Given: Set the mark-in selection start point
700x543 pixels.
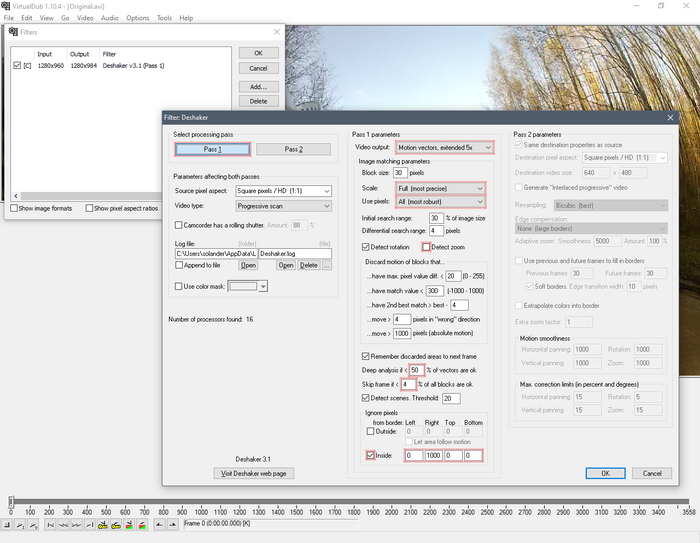Looking at the screenshot, I should tap(161, 523).
